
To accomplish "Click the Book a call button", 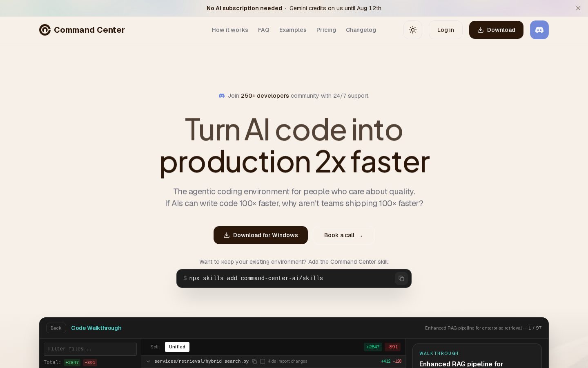I will [x=343, y=235].
